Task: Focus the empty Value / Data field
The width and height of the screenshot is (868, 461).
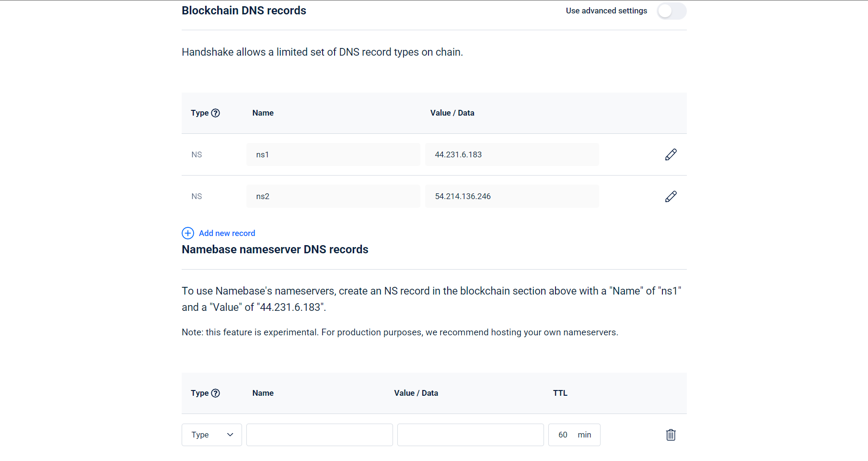Action: tap(470, 435)
